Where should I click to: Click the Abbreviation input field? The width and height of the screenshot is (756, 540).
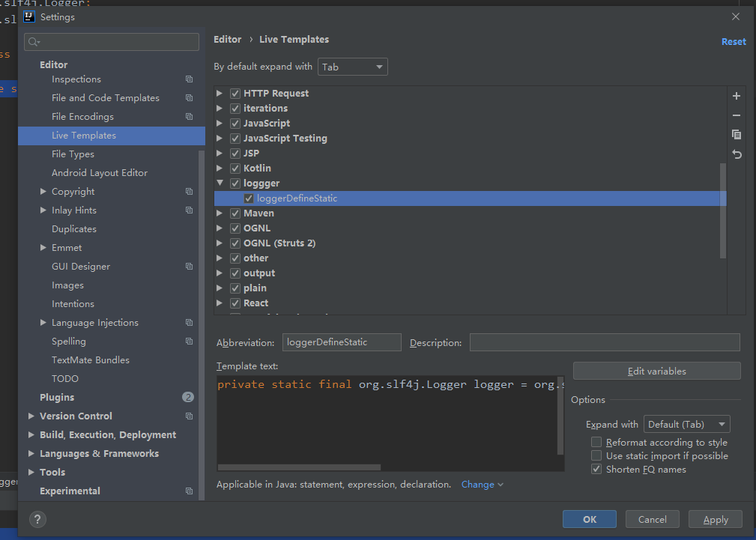pyautogui.click(x=342, y=342)
